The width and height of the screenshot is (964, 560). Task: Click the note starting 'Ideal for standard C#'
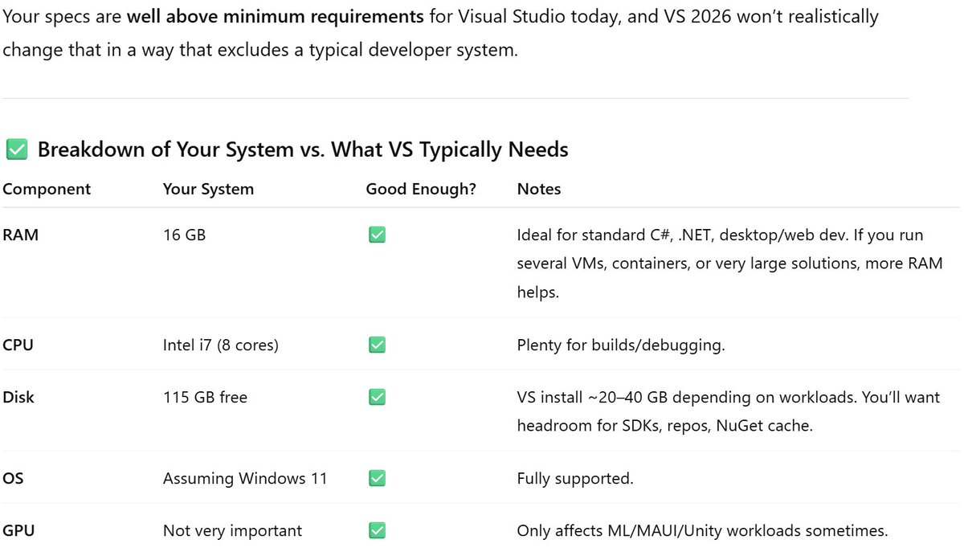(x=729, y=264)
